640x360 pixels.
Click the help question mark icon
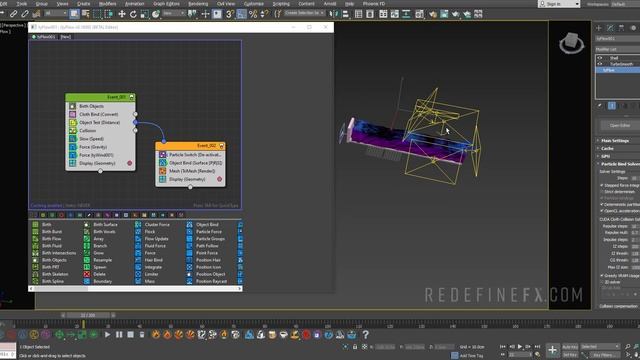click(x=366, y=335)
